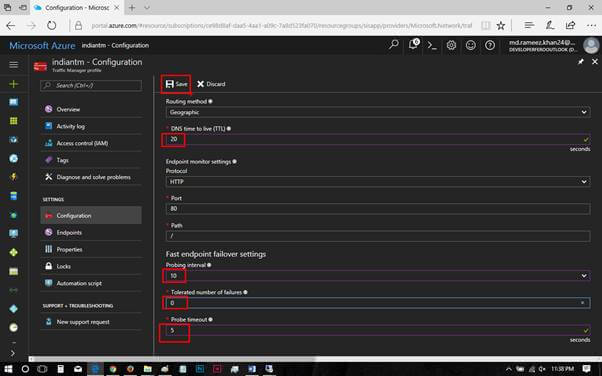This screenshot has height=376, width=602.
Task: Open the browser Share icon
Action: tap(571, 25)
